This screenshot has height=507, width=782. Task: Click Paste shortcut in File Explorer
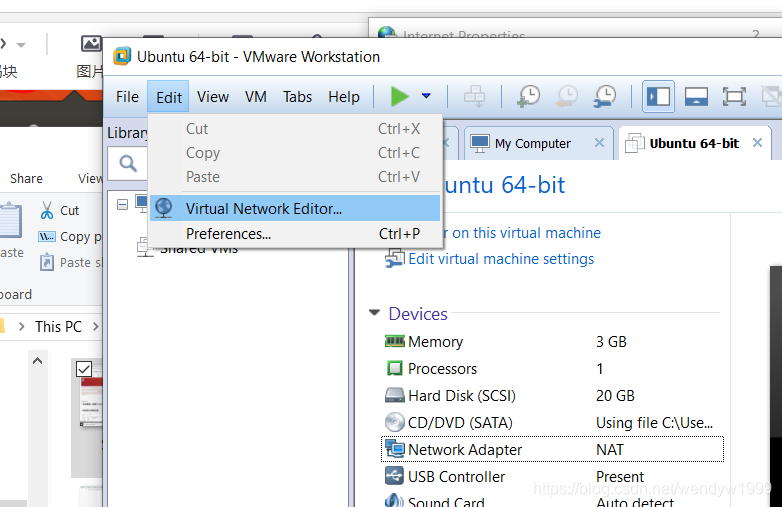coord(80,262)
